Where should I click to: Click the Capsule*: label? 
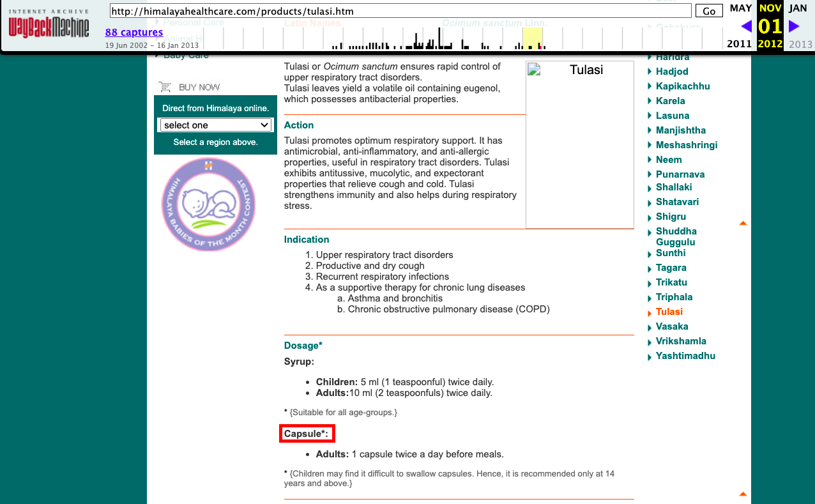point(307,434)
